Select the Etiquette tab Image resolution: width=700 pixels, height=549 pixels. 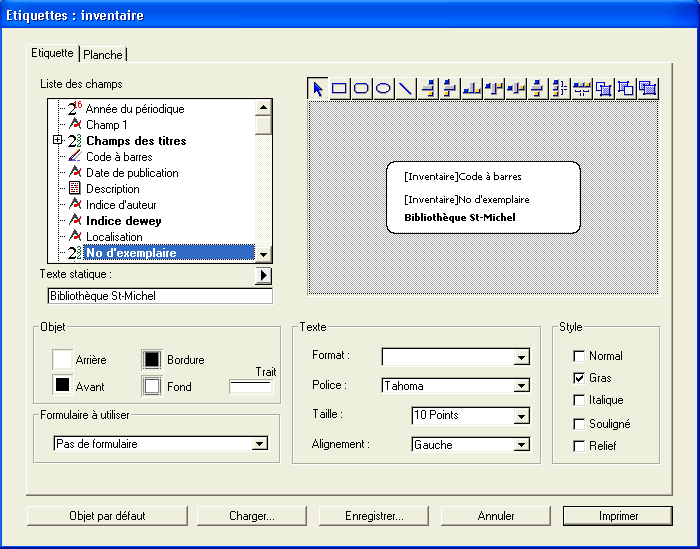[52, 53]
